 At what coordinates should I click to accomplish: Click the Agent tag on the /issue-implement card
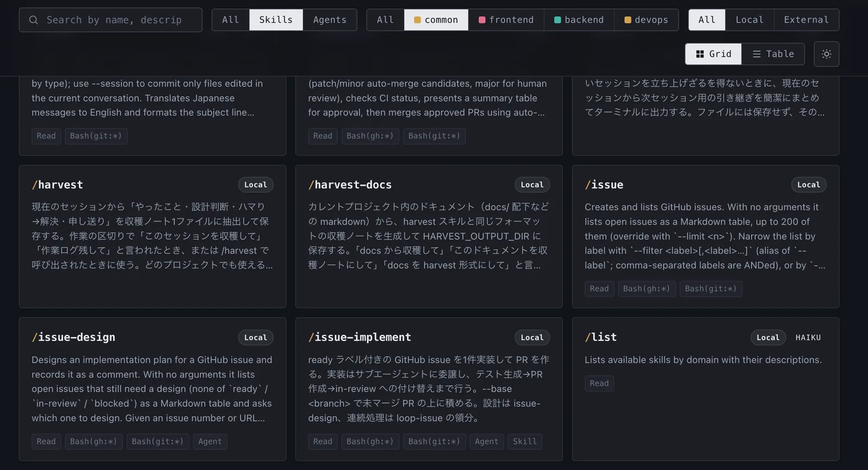click(x=487, y=442)
